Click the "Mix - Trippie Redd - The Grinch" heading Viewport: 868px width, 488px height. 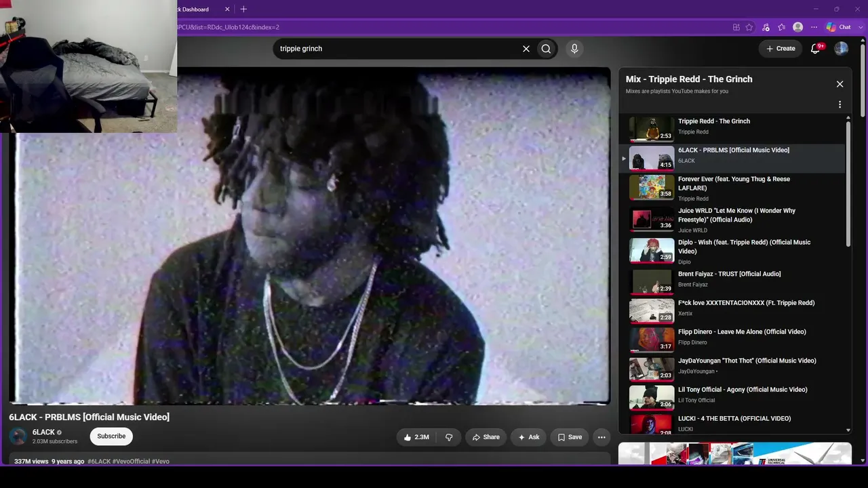click(689, 79)
